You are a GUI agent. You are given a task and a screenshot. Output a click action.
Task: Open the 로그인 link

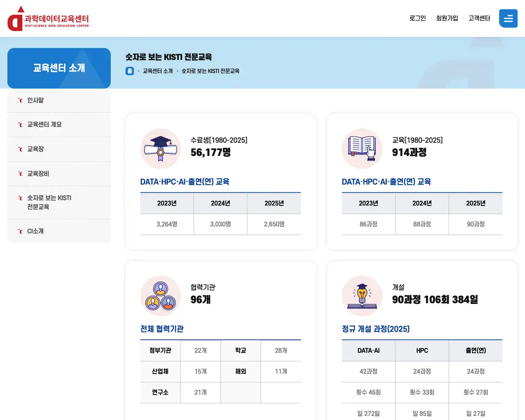418,18
